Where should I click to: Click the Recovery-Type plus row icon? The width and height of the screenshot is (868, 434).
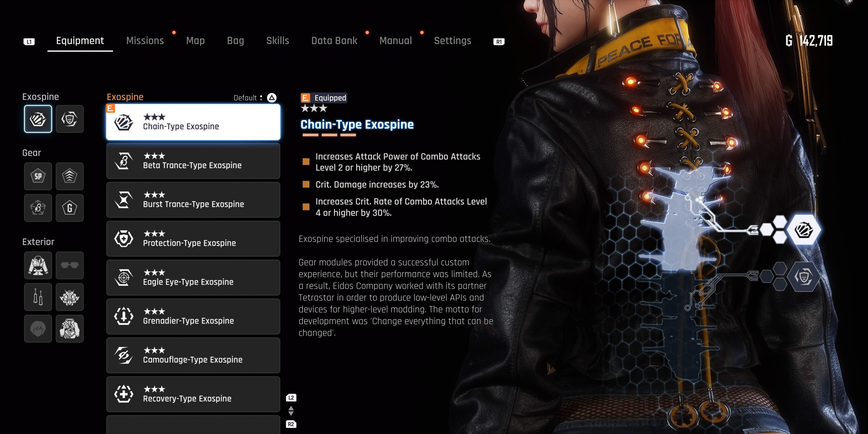pos(124,394)
